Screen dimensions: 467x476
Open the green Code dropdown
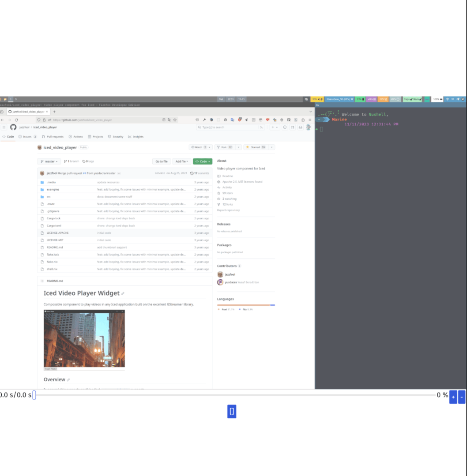202,161
